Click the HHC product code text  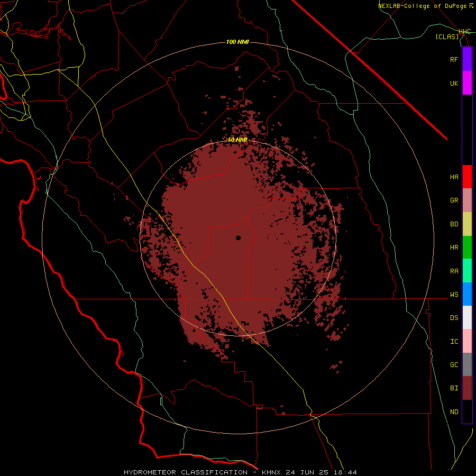(465, 32)
